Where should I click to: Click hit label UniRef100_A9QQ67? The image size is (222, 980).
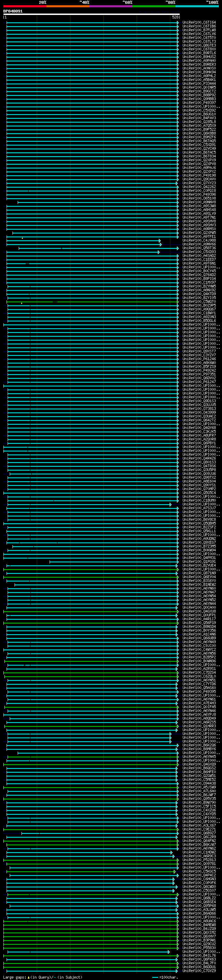pos(199,309)
